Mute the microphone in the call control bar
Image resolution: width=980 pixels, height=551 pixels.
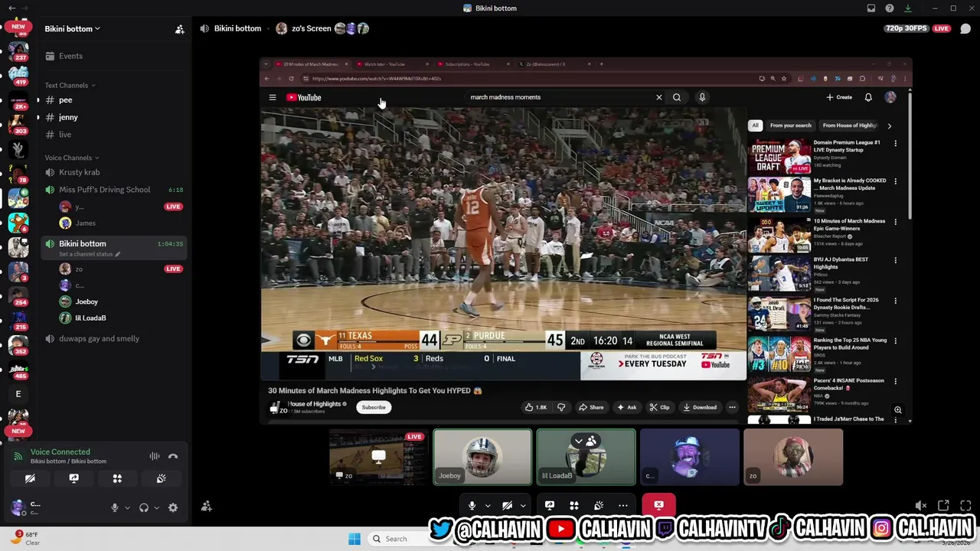pyautogui.click(x=472, y=505)
